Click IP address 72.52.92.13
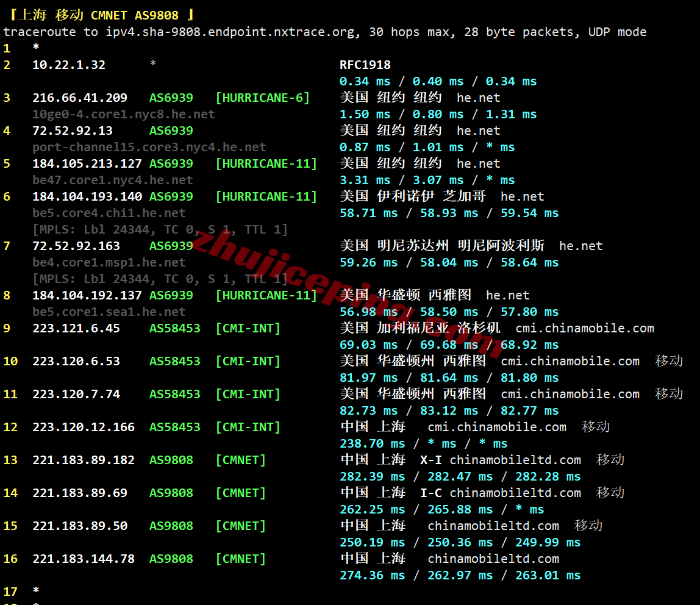 pyautogui.click(x=73, y=131)
